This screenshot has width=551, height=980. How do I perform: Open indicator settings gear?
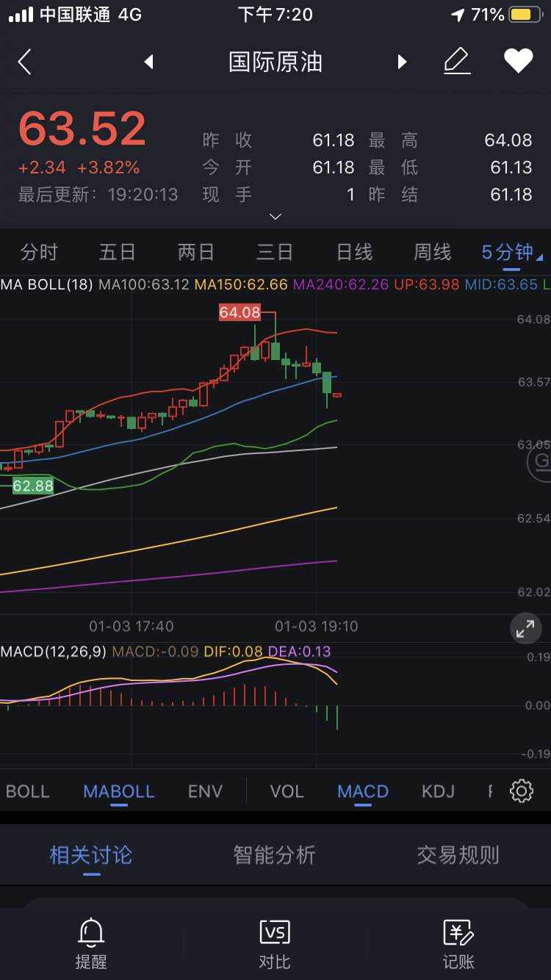point(522,791)
